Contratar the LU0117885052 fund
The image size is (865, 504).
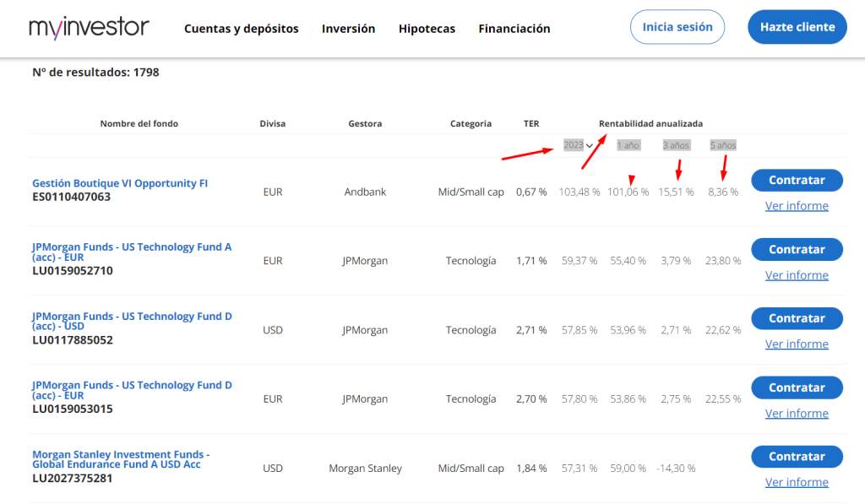pos(797,318)
